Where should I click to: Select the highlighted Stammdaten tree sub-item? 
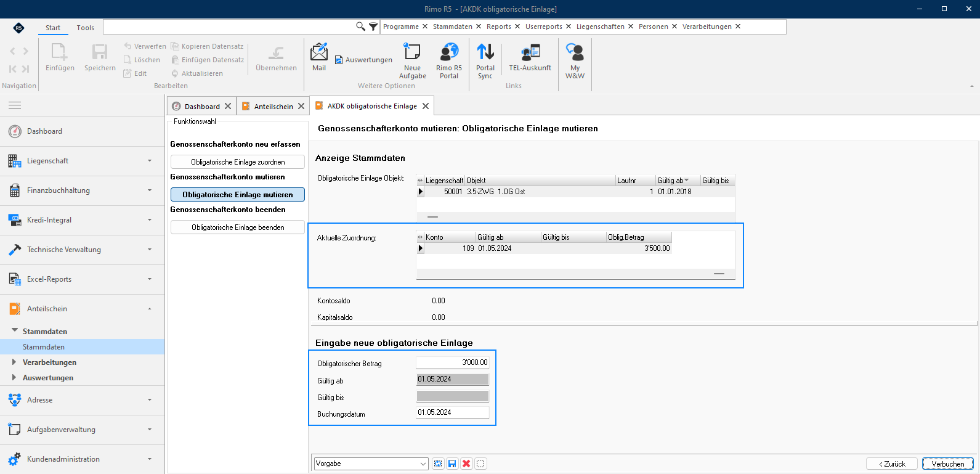tap(83, 347)
